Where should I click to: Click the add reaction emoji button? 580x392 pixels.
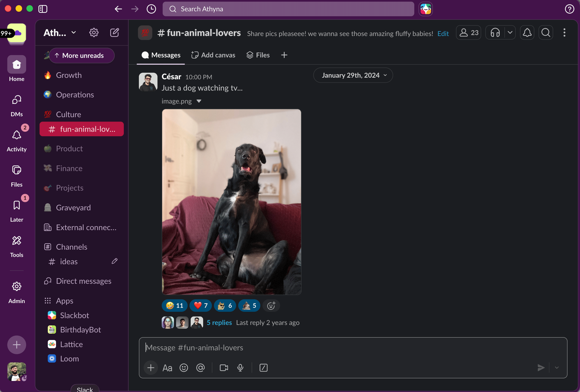(x=271, y=305)
